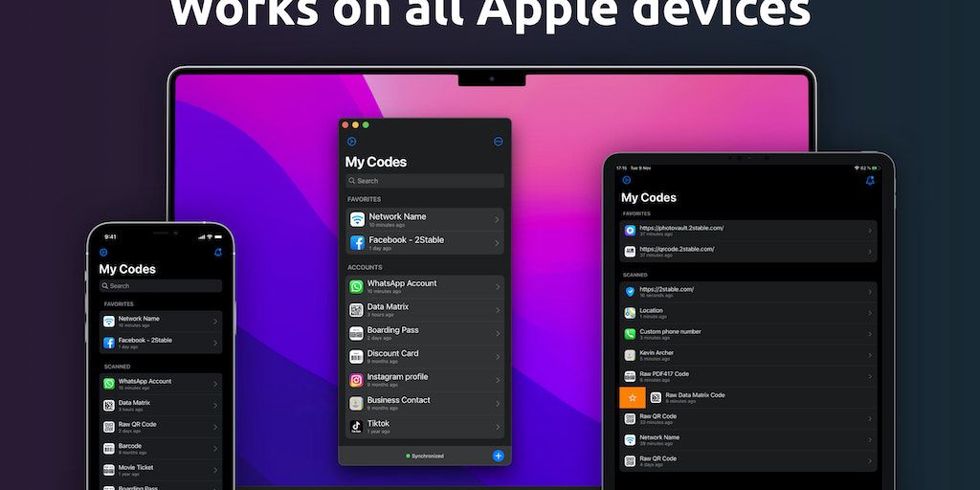This screenshot has height=490, width=980.
Task: Expand Network Name chevron in the Mac window
Action: coord(497,219)
